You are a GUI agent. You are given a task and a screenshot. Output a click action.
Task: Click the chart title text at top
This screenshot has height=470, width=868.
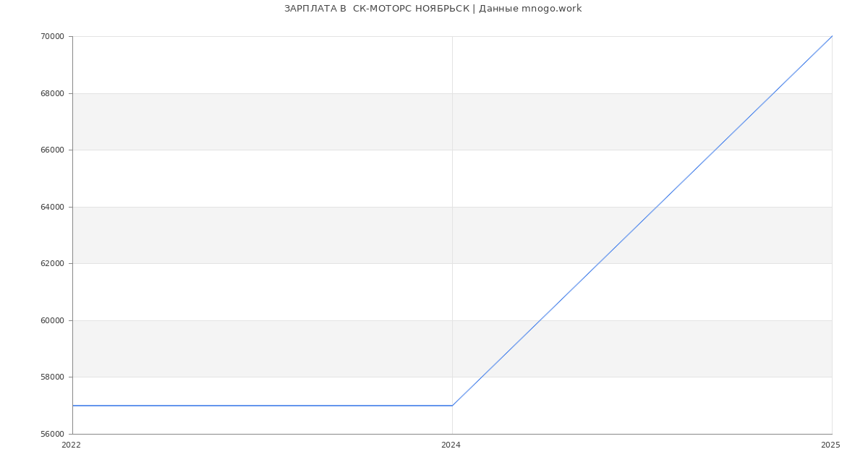point(433,9)
